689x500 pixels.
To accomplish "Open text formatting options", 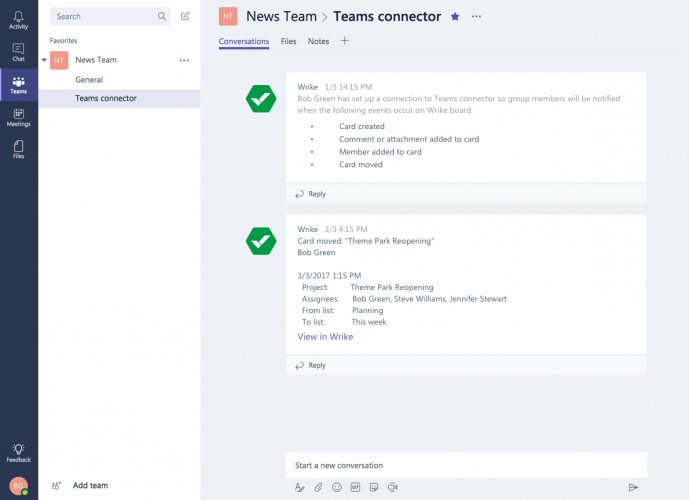I will 300,487.
